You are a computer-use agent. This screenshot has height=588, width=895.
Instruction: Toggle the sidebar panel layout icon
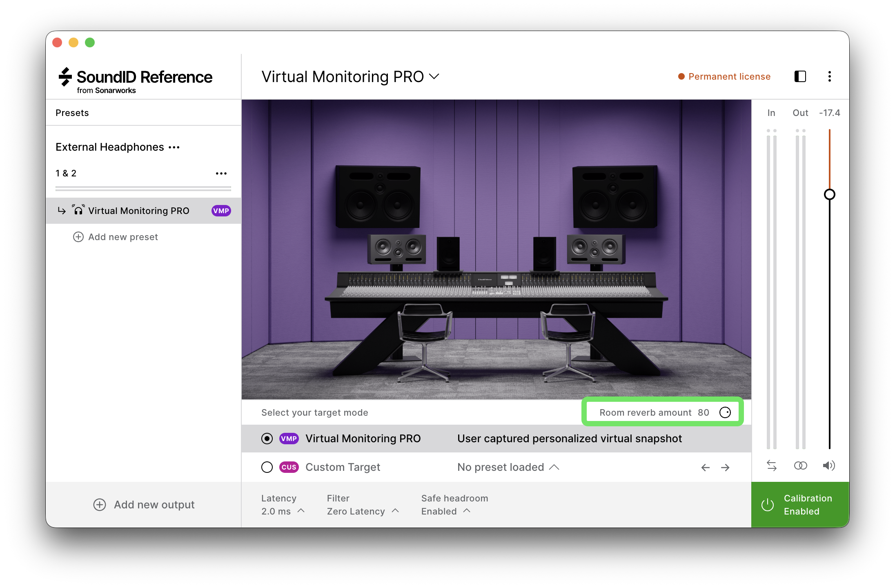(800, 76)
